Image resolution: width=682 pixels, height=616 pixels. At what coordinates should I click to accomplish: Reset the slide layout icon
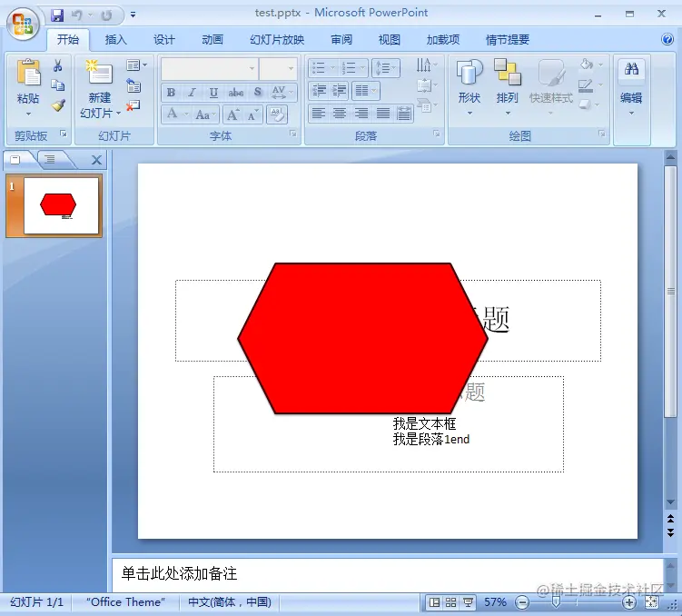click(133, 85)
